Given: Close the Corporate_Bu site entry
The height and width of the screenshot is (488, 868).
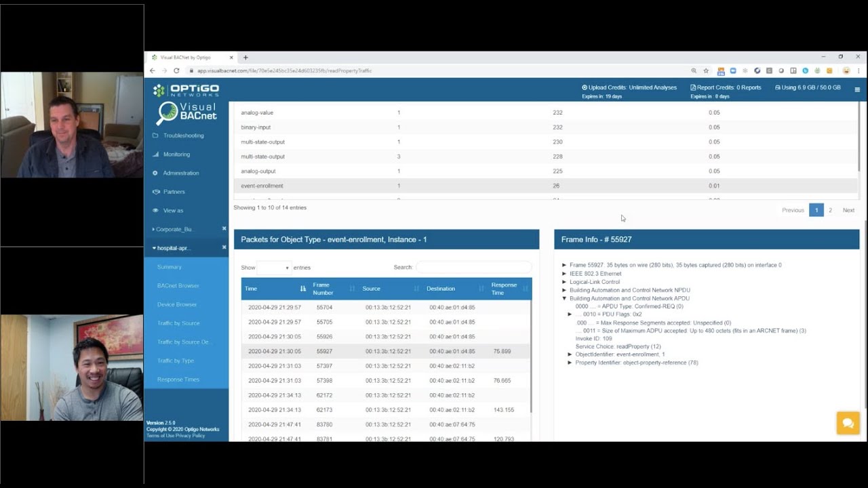Looking at the screenshot, I should coord(224,229).
